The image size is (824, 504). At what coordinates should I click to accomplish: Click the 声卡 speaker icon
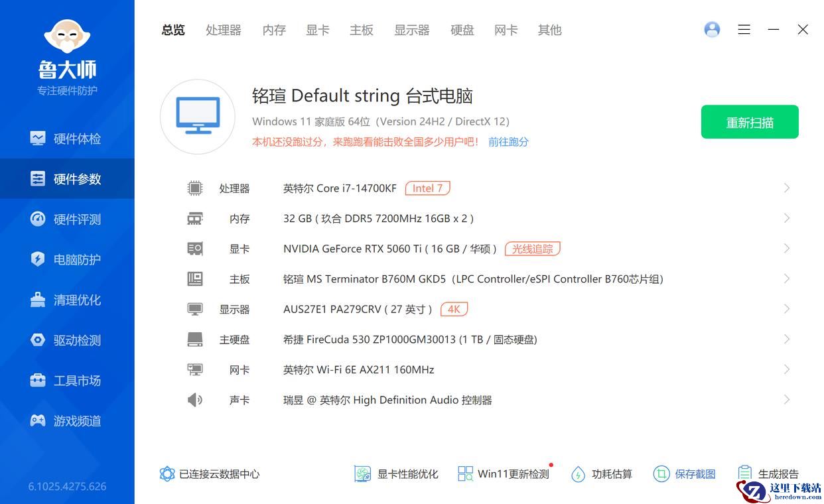tap(194, 400)
